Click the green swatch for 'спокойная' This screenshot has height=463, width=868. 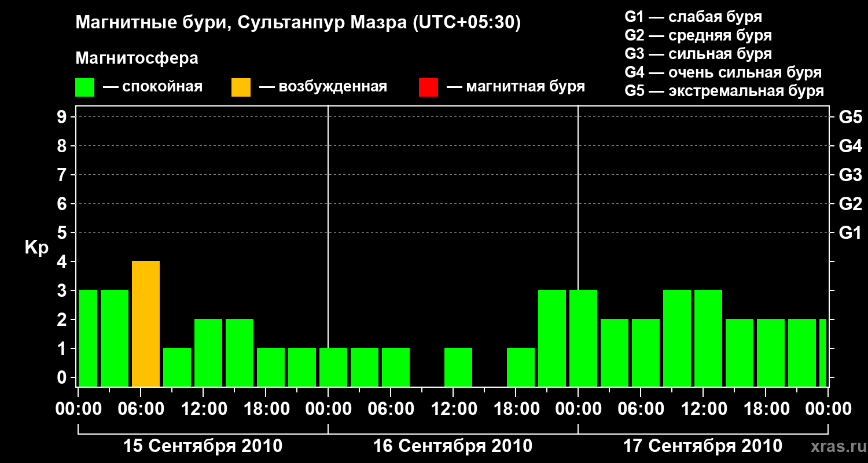[85, 87]
